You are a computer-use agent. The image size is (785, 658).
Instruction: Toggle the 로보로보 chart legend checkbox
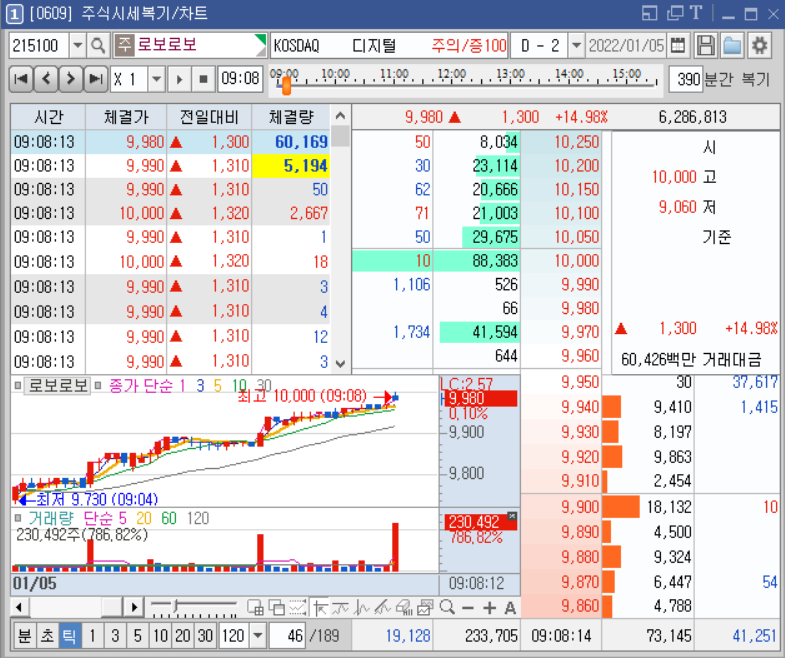(x=18, y=386)
